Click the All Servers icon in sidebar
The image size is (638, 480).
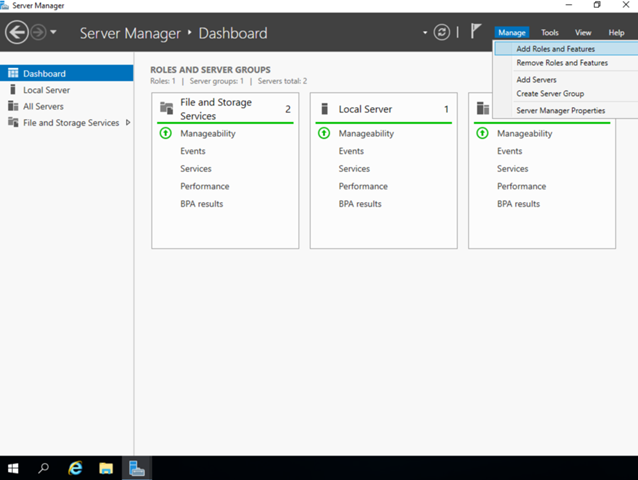click(x=13, y=106)
